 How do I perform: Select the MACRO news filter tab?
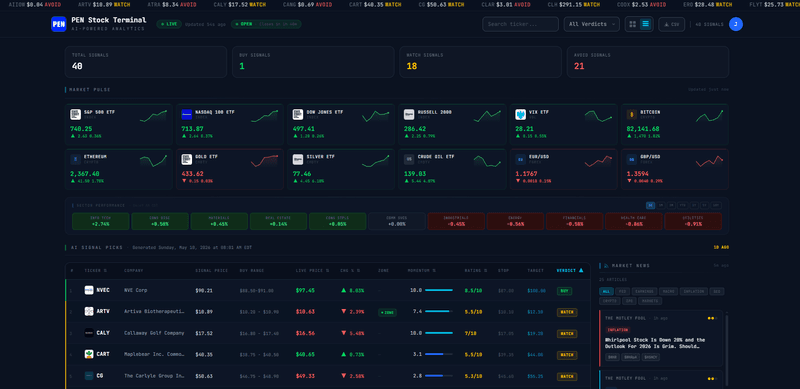[668, 291]
